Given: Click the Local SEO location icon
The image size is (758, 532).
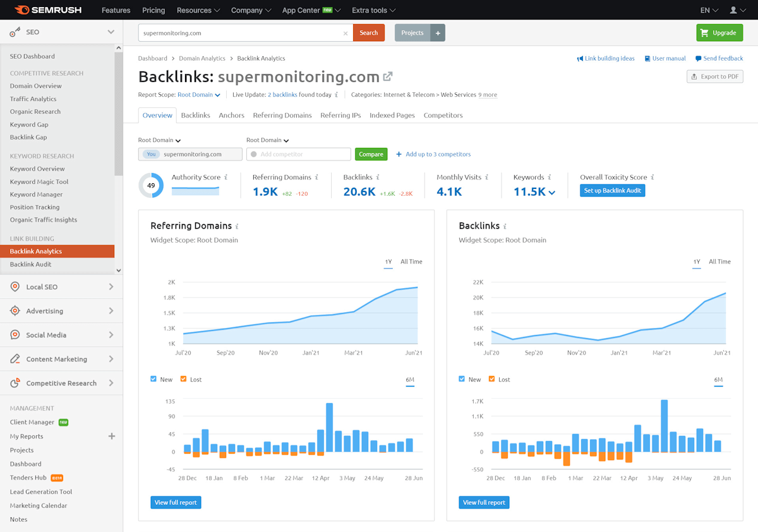Looking at the screenshot, I should click(x=15, y=287).
